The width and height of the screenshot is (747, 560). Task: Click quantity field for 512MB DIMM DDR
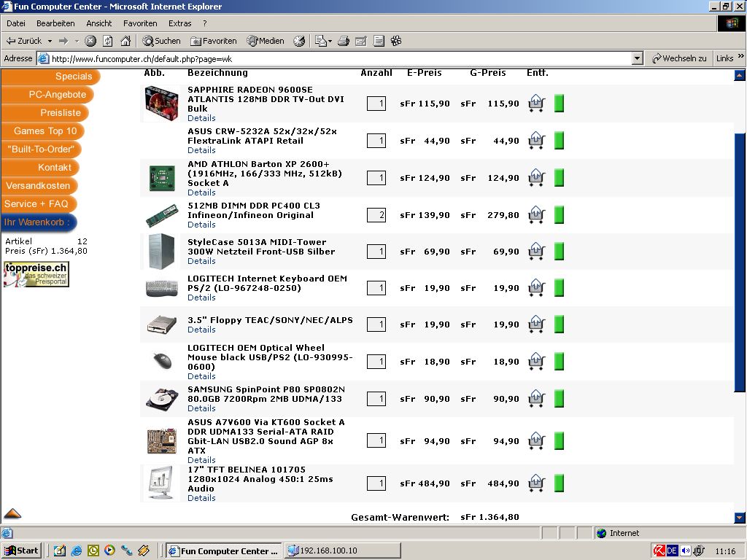376,215
